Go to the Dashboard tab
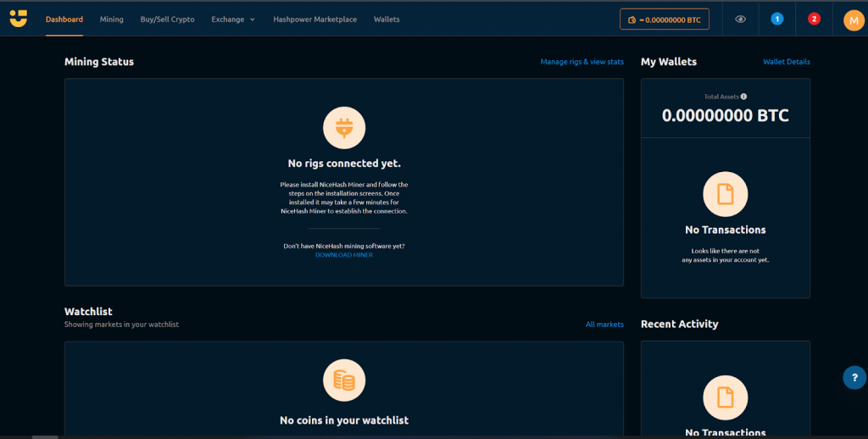Image resolution: width=868 pixels, height=439 pixels. pos(64,19)
